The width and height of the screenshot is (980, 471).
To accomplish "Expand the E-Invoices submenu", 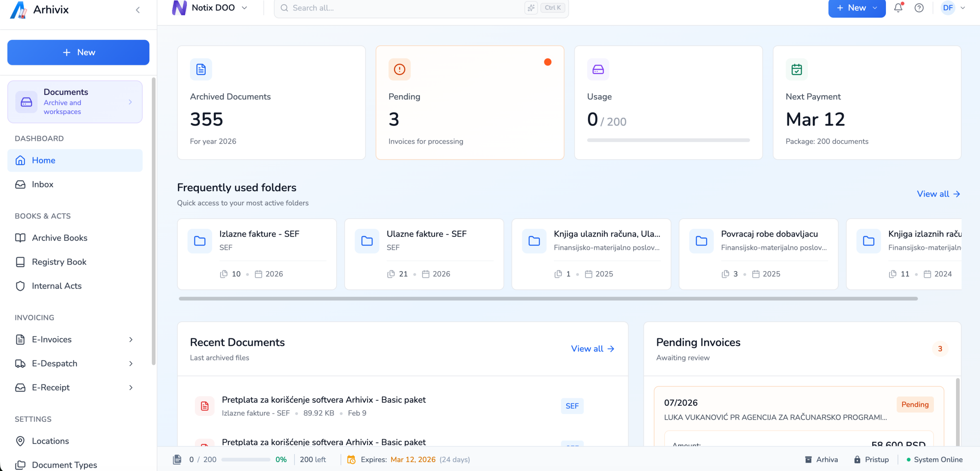I will point(52,339).
